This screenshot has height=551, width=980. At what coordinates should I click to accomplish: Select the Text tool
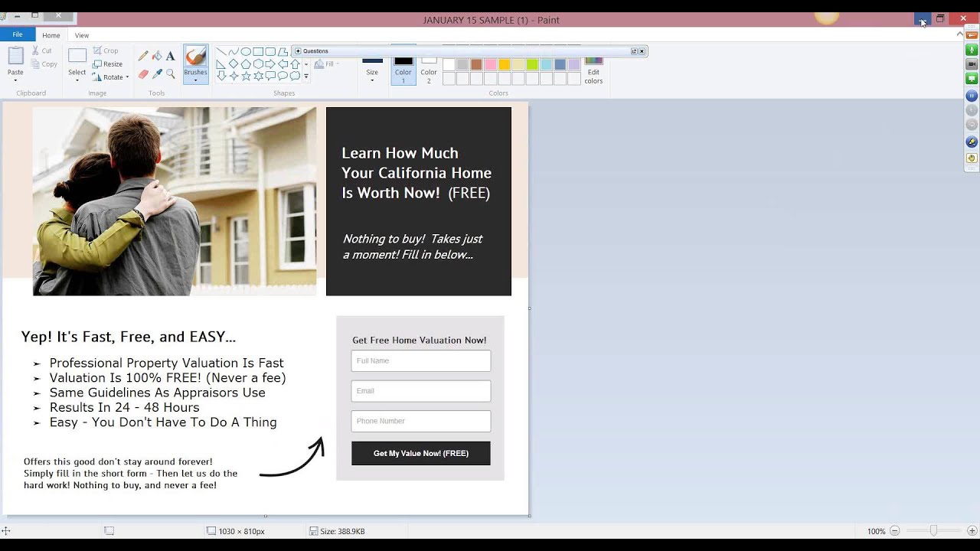(170, 56)
